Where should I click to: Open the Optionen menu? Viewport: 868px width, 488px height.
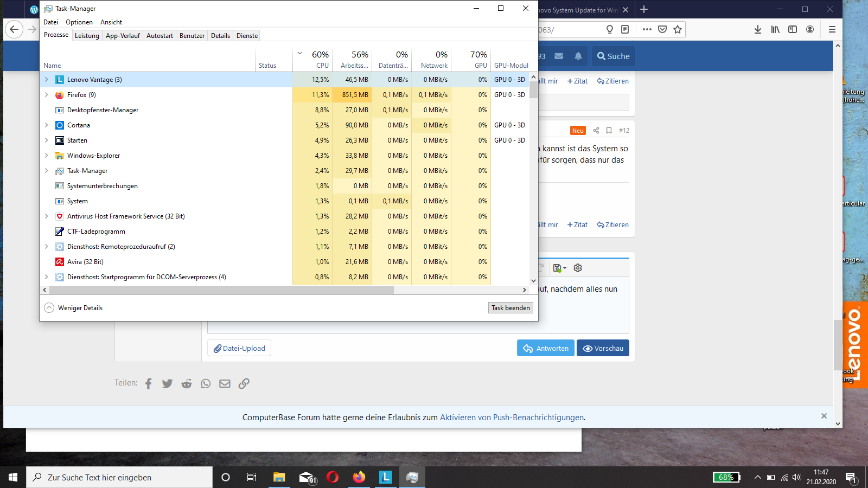79,22
